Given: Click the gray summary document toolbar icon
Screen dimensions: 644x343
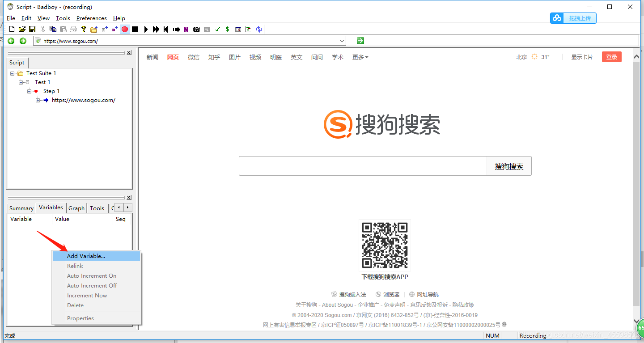Looking at the screenshot, I should point(207,29).
